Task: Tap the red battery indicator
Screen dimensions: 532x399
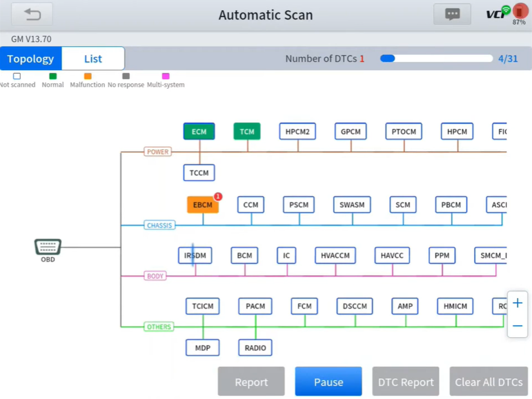Action: pos(520,11)
